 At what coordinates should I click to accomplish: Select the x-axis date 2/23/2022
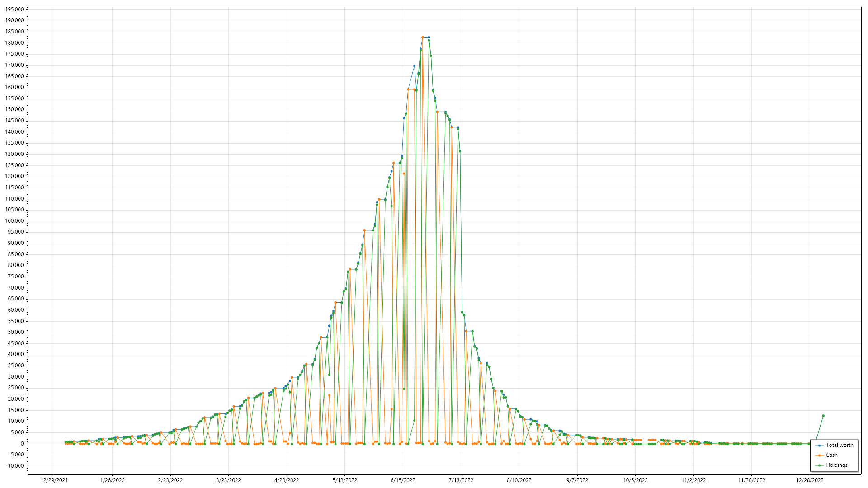pos(170,480)
